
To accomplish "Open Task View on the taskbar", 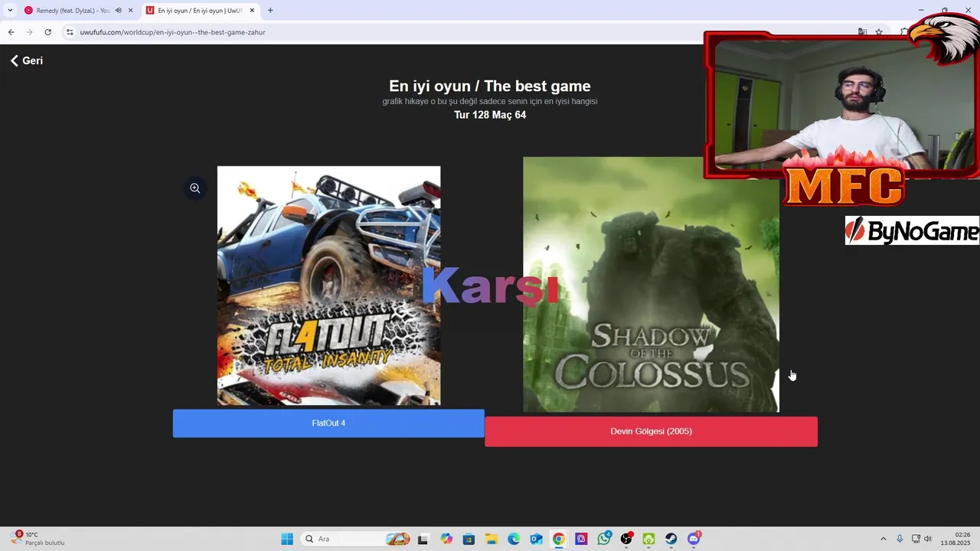I will point(423,539).
